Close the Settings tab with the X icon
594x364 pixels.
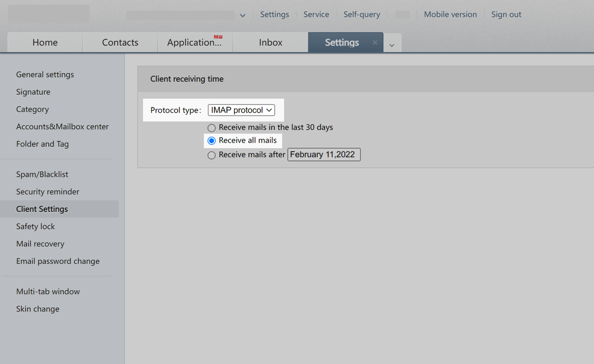tap(375, 43)
